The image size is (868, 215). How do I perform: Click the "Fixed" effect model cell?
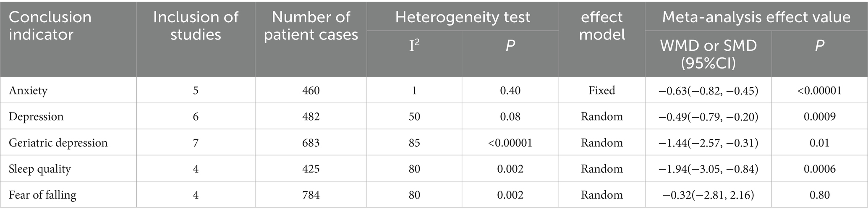click(601, 90)
